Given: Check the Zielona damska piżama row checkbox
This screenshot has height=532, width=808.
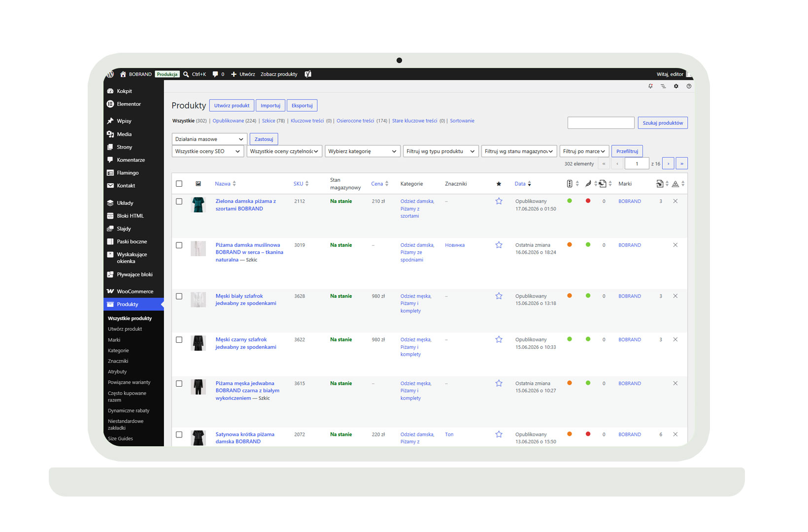Looking at the screenshot, I should click(x=179, y=201).
